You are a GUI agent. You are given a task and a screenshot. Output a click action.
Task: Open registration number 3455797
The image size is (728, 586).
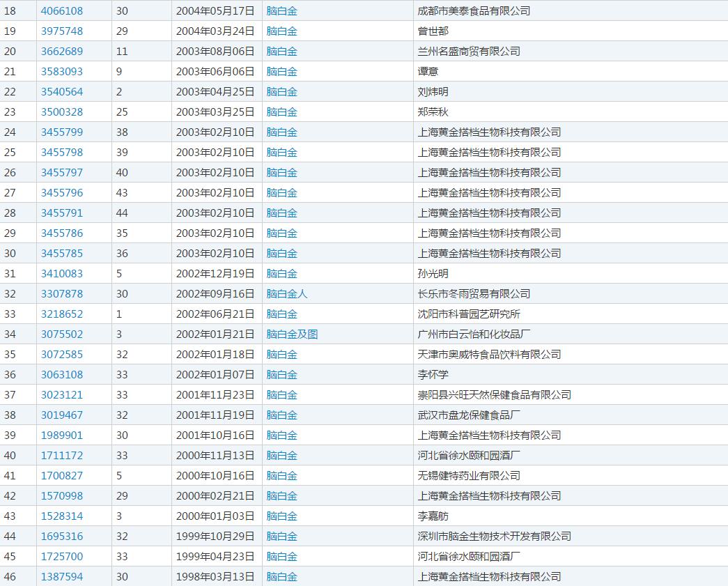click(62, 172)
